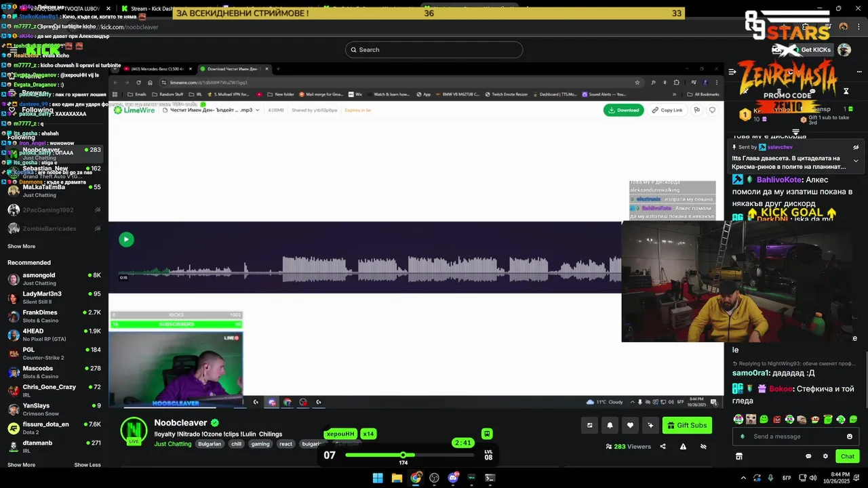Click the Send a message chat field
This screenshot has width=868, height=488.
(x=795, y=436)
